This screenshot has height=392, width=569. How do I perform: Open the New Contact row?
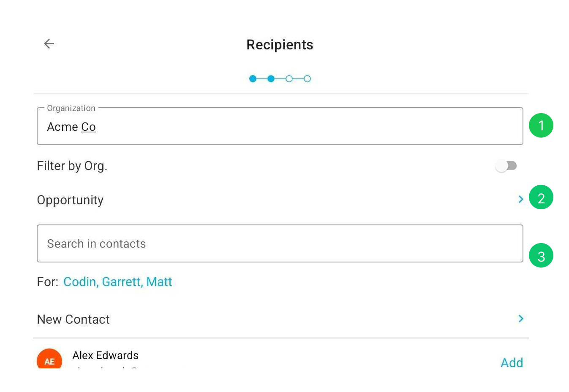pyautogui.click(x=280, y=319)
